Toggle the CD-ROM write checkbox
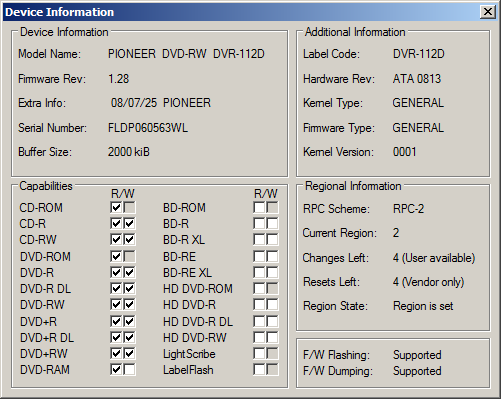The width and height of the screenshot is (501, 399). 130,207
